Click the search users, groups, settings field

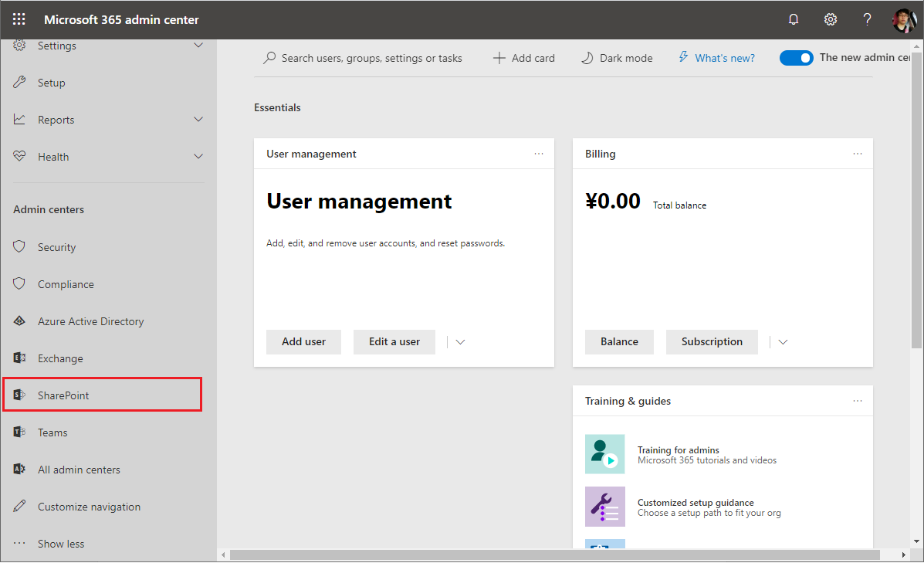(364, 58)
